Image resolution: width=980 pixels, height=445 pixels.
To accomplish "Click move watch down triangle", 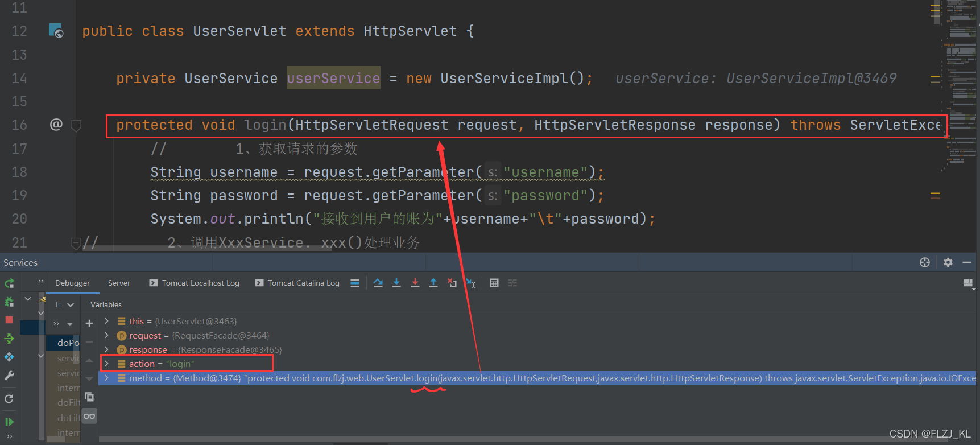I will tap(89, 378).
